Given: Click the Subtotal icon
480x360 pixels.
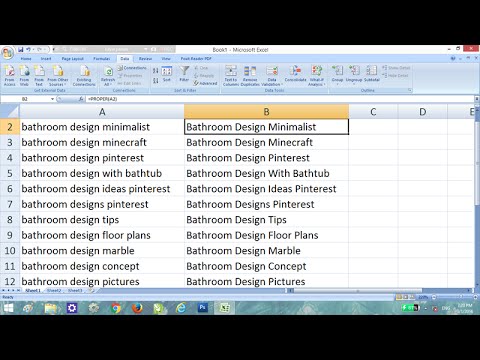Looking at the screenshot, I should pos(372,74).
